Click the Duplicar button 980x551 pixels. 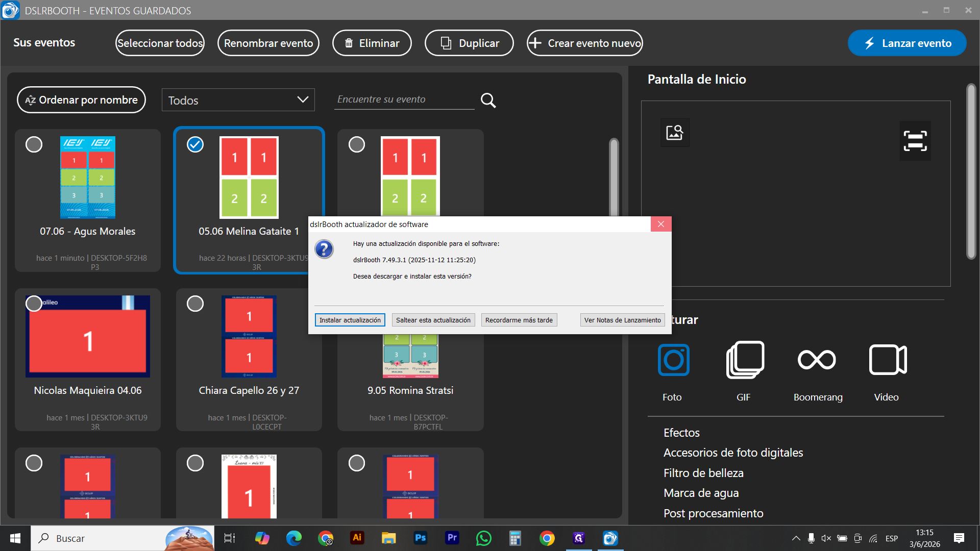469,43
